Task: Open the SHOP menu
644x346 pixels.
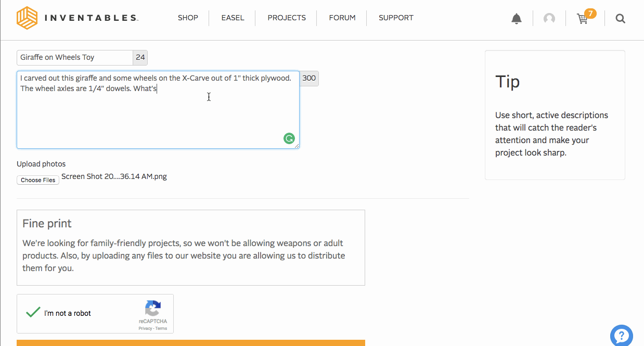Action: click(x=188, y=18)
